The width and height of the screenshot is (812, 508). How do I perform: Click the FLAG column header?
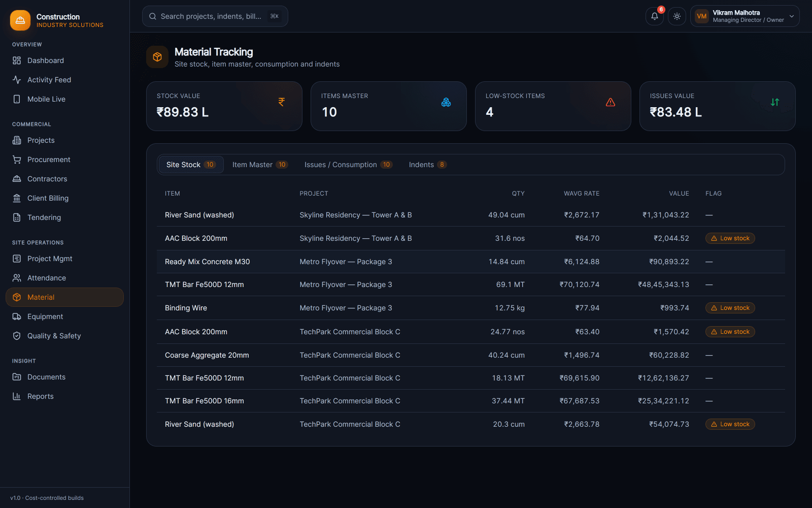(714, 194)
